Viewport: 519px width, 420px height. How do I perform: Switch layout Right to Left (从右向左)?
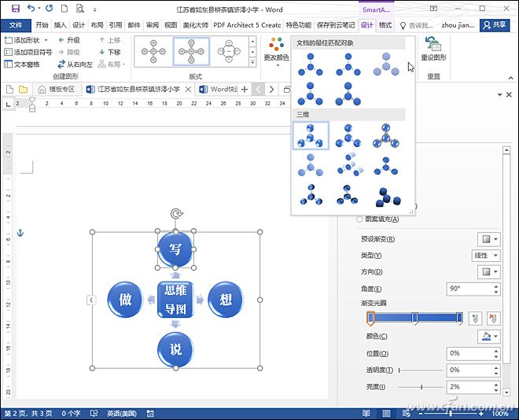coord(75,64)
